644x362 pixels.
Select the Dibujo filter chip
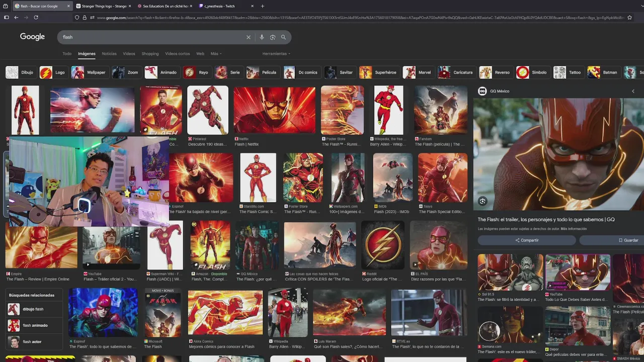(20, 72)
